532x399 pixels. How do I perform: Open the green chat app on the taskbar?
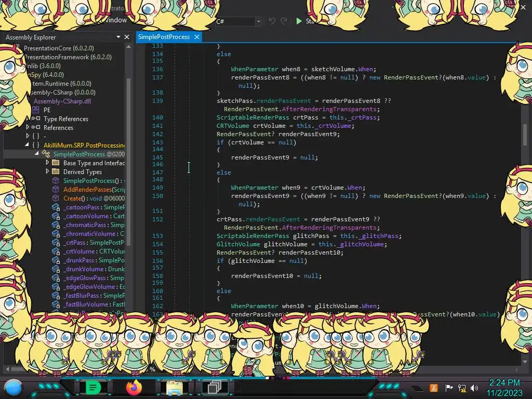(x=93, y=387)
